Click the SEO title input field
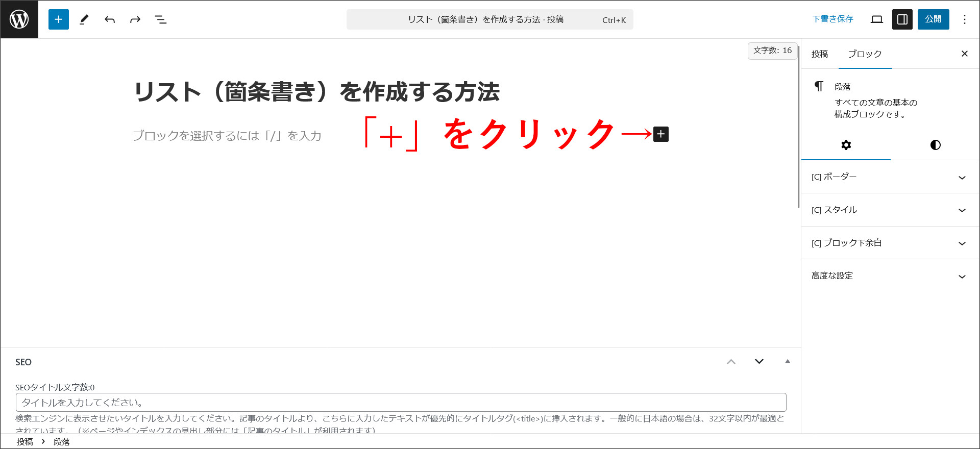The height and width of the screenshot is (449, 980). click(x=401, y=403)
